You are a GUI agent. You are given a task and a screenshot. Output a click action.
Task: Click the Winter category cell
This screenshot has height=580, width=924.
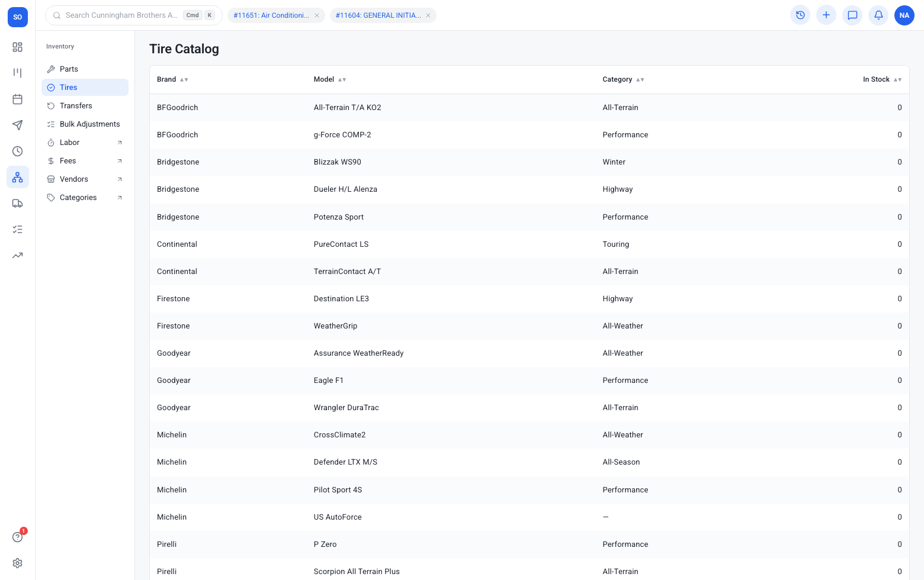614,162
